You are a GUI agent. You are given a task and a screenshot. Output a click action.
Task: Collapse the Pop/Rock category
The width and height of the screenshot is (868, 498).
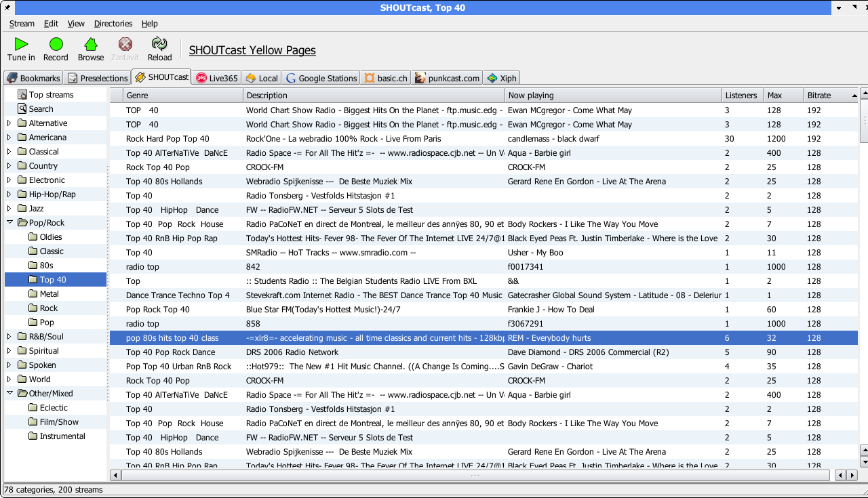tap(9, 223)
